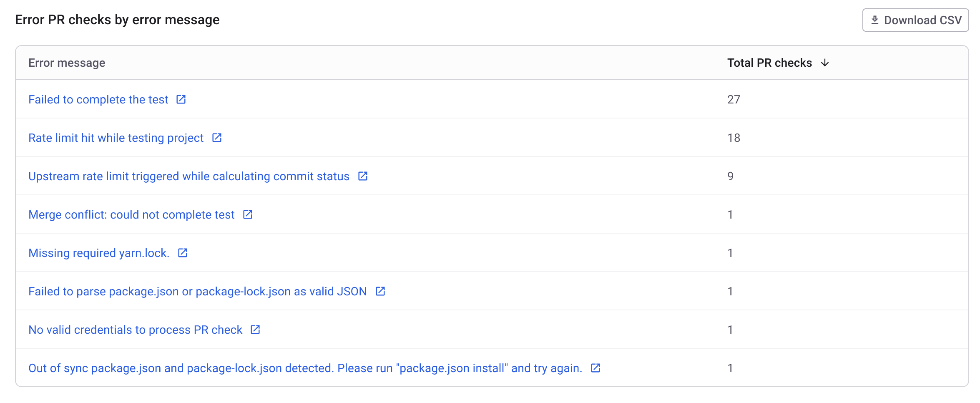Sort by Total PR checks column header
The height and width of the screenshot is (403, 980).
[x=769, y=63]
